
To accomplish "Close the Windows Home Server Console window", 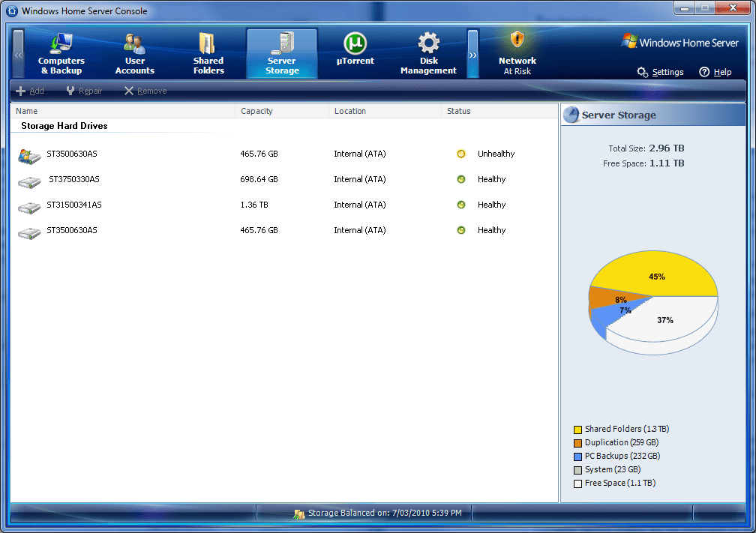I will 732,7.
